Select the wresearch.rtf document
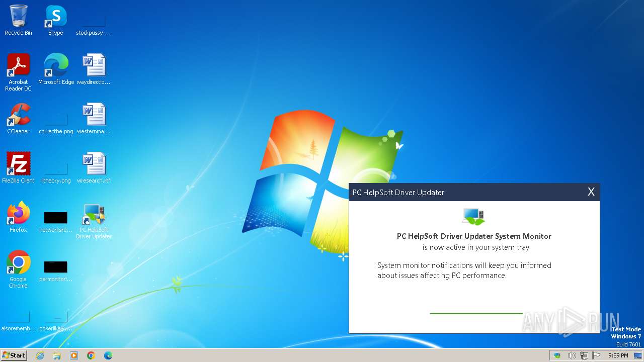 (x=94, y=168)
